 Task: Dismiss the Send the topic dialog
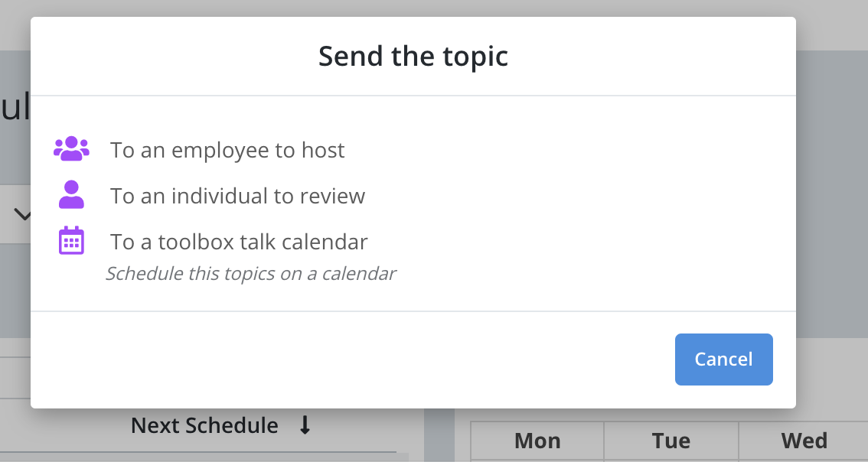pos(723,359)
